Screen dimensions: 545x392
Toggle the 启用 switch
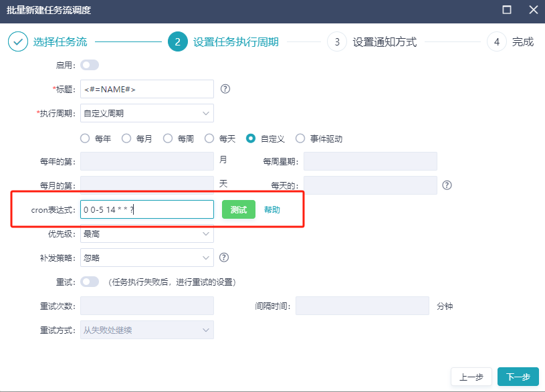[90, 65]
